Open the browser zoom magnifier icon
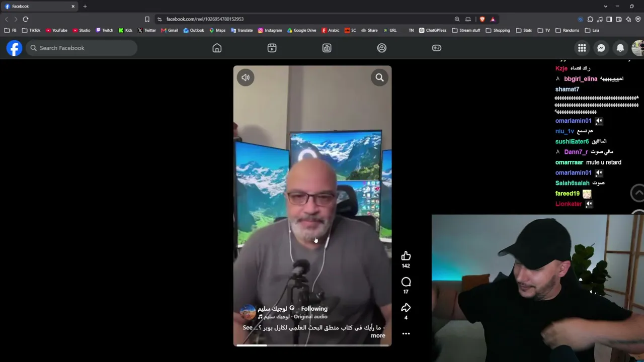 [457, 19]
